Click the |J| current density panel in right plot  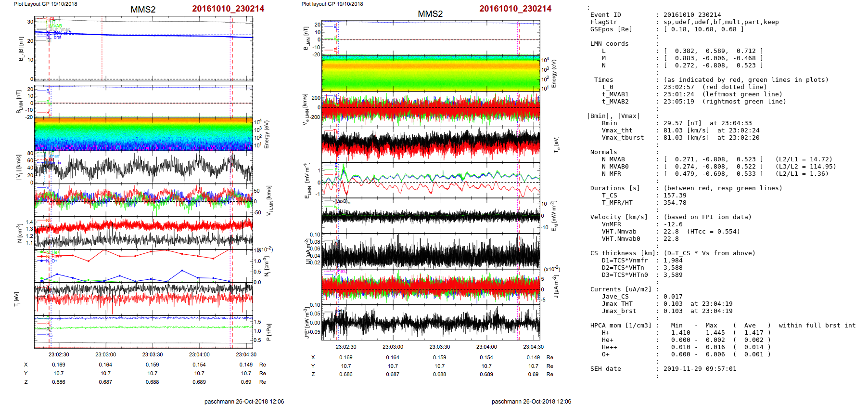430,251
